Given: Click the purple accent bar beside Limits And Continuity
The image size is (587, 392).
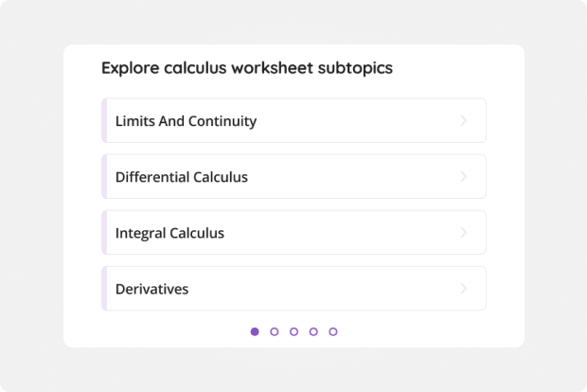Looking at the screenshot, I should pos(103,121).
